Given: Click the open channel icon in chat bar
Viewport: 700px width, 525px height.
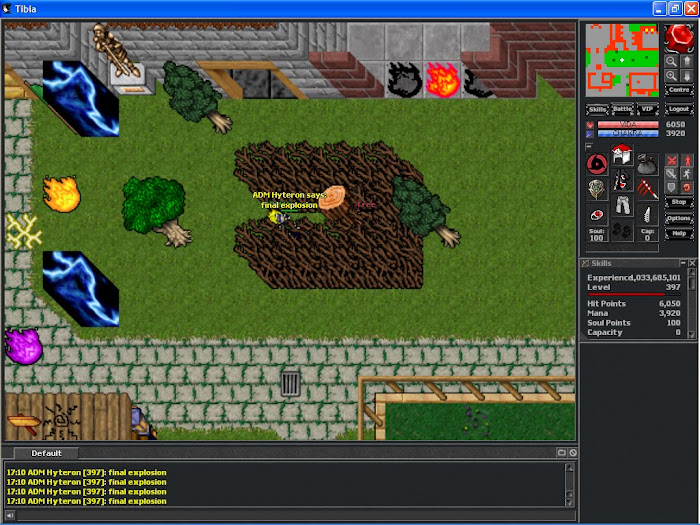Looking at the screenshot, I should 562,453.
